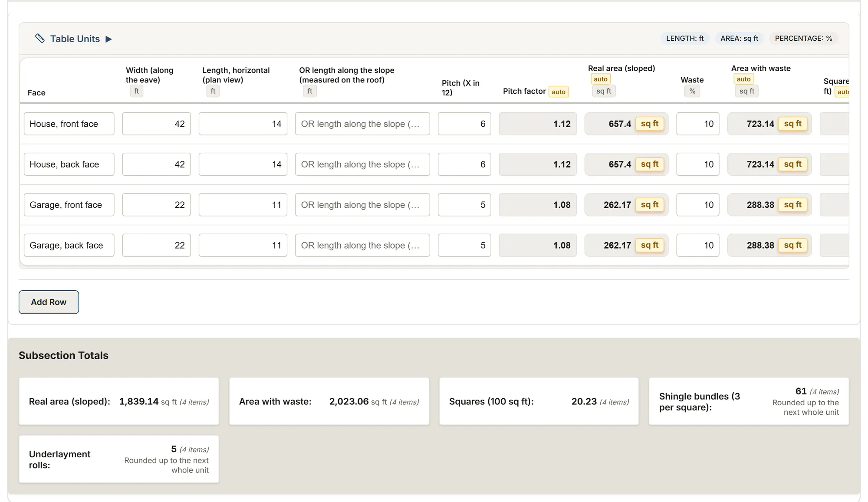Screen dimensions: 868x502
Task: Click waste field for House, front face
Action: click(x=698, y=124)
